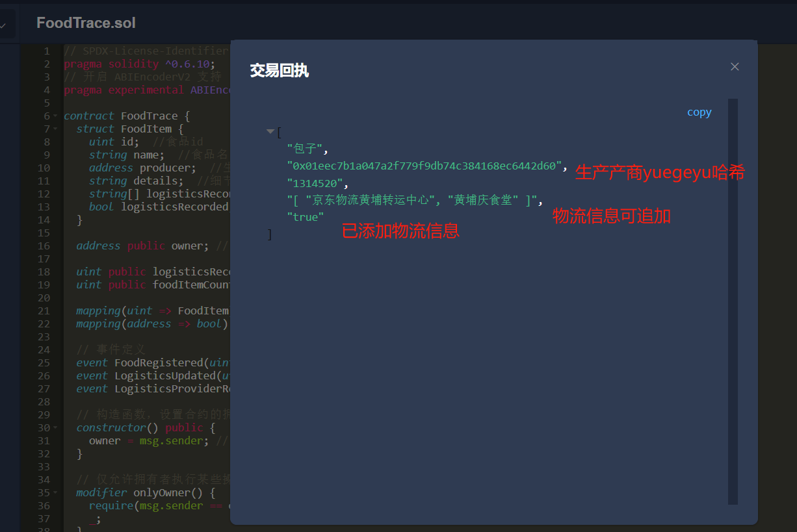797x532 pixels.
Task: Click the owner = msg.sender line
Action: pyautogui.click(x=159, y=440)
